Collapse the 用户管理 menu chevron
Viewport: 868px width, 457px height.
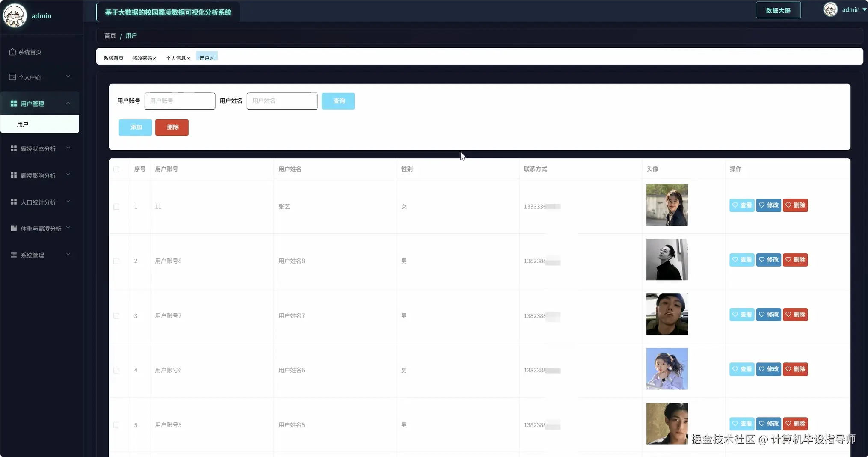tap(68, 103)
